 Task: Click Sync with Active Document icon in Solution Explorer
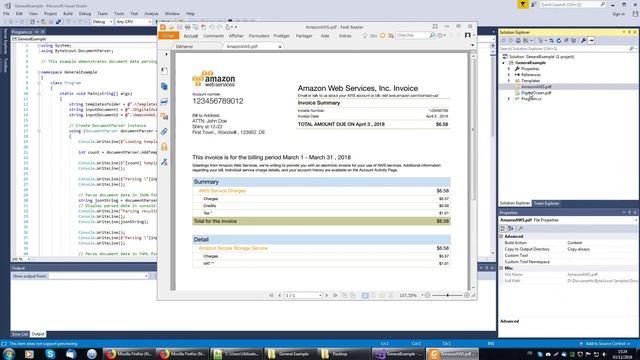coord(551,40)
